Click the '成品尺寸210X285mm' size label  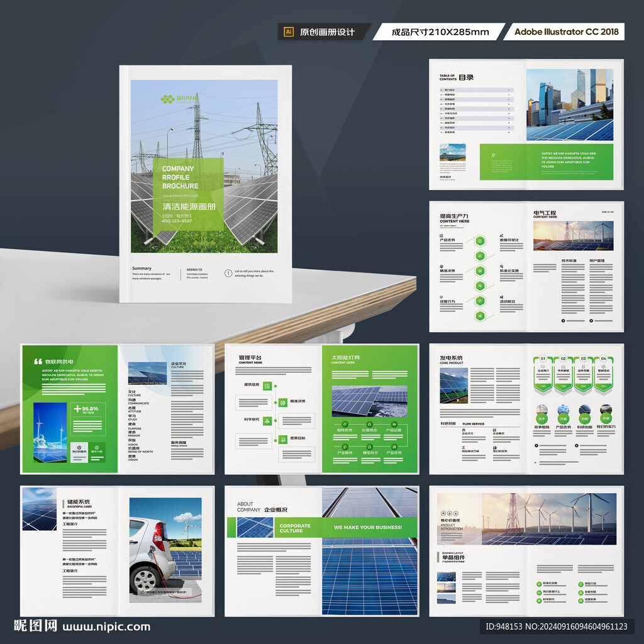tap(440, 32)
